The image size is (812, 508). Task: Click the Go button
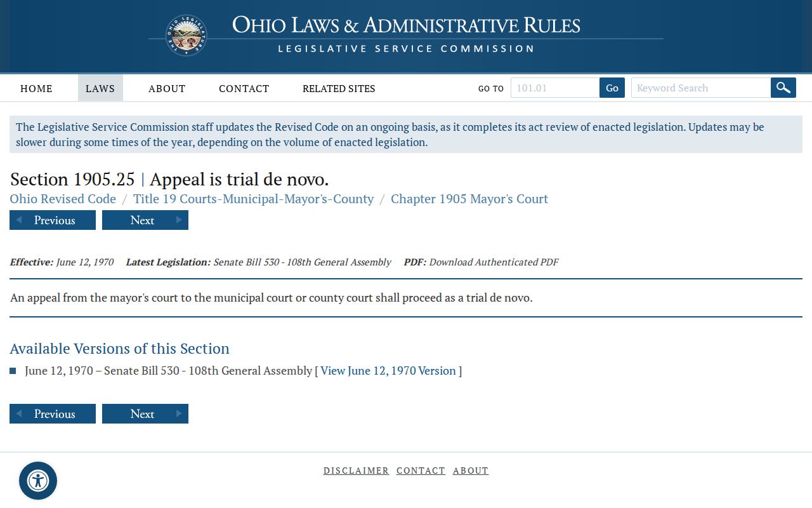612,88
